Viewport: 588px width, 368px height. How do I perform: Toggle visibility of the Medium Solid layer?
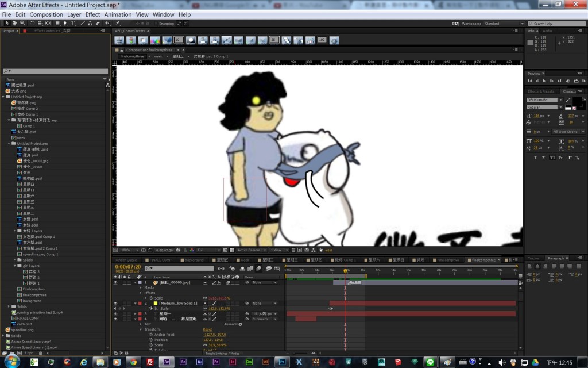[x=115, y=303]
